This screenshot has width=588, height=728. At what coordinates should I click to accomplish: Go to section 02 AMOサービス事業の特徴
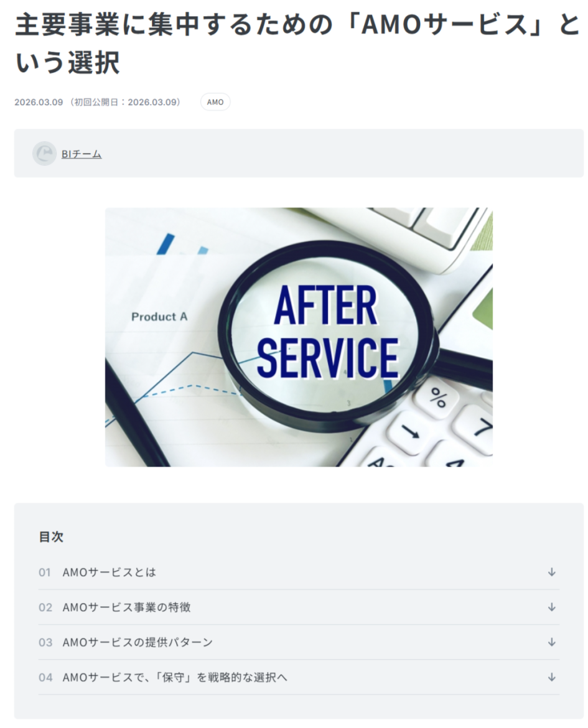299,607
